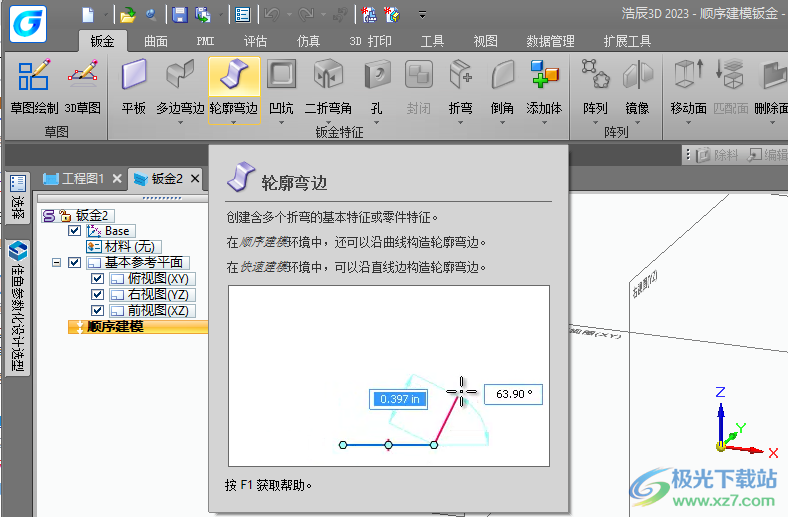788x517 pixels.
Task: Toggle the 右视图(YZ) plane checkbox
Action: point(97,294)
